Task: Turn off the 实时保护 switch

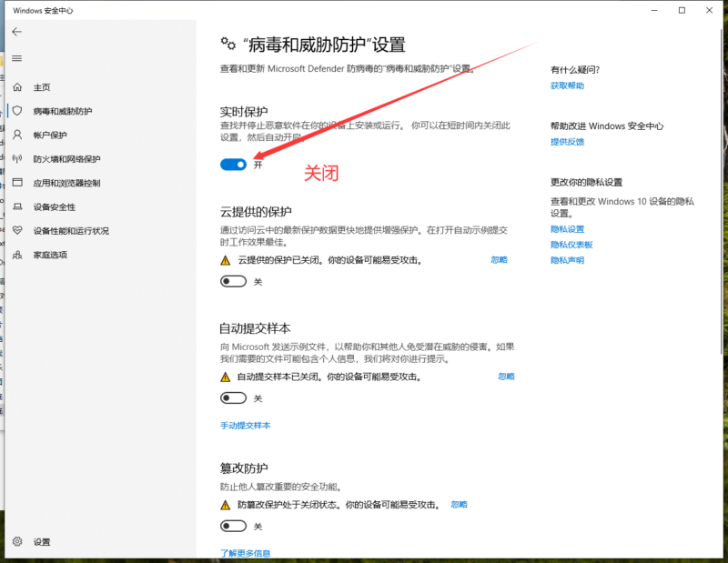Action: click(234, 165)
